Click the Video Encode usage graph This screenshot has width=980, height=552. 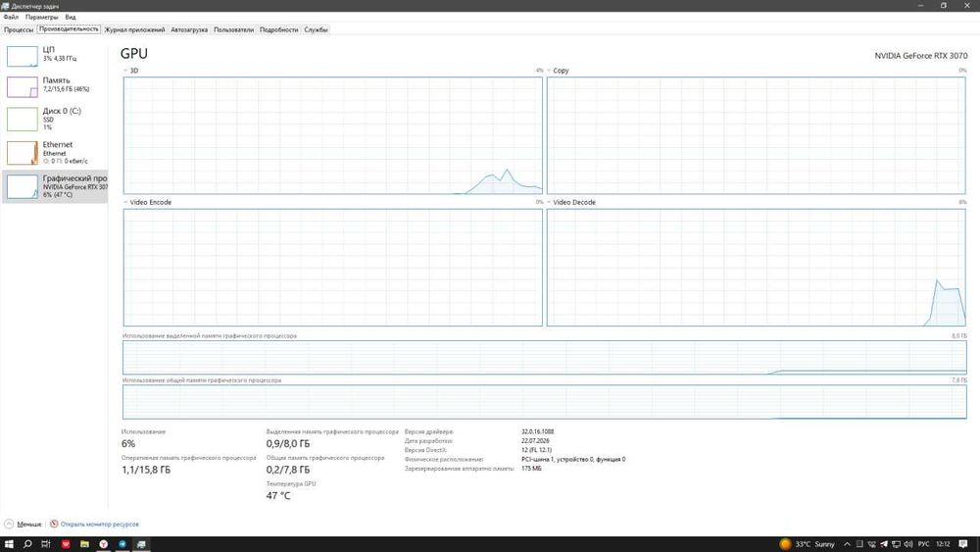(x=332, y=267)
